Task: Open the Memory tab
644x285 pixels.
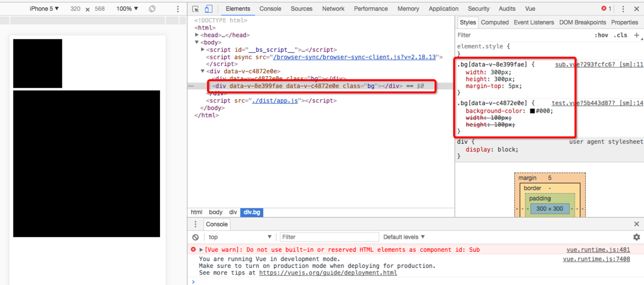Action: pos(408,9)
